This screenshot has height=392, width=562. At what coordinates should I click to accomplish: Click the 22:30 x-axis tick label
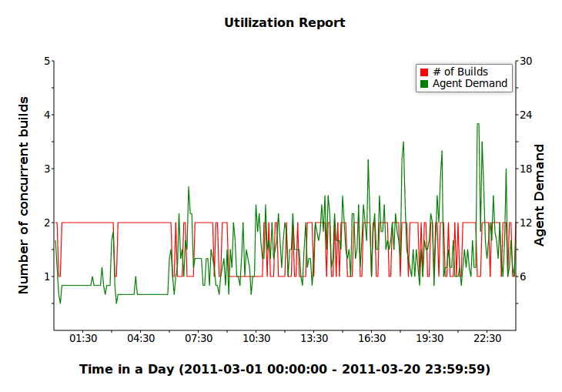(x=487, y=339)
